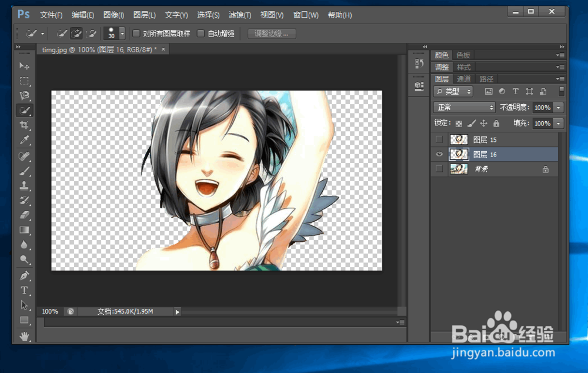Select the Lasso tool

click(x=24, y=95)
